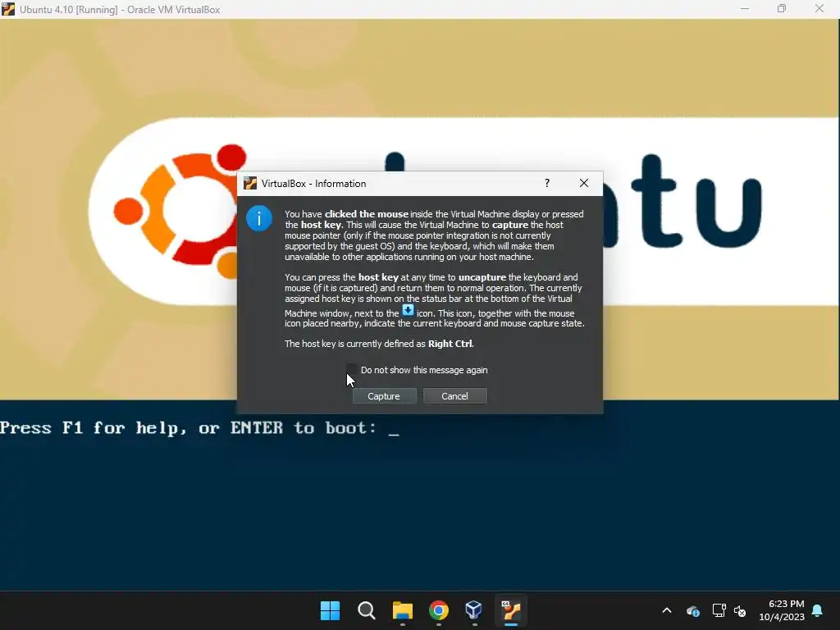
Task: Close the Ubuntu 4.10 VirtualBox window
Action: point(819,8)
